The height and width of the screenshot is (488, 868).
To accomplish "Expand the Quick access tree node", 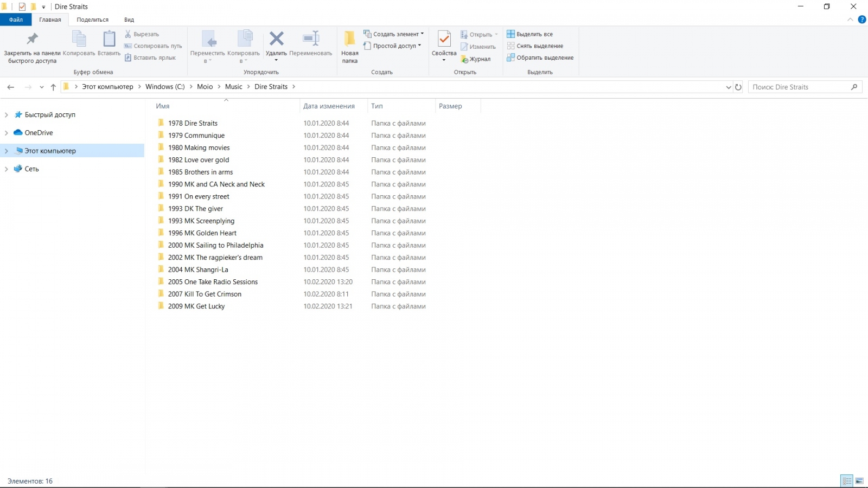I will pyautogui.click(x=7, y=115).
